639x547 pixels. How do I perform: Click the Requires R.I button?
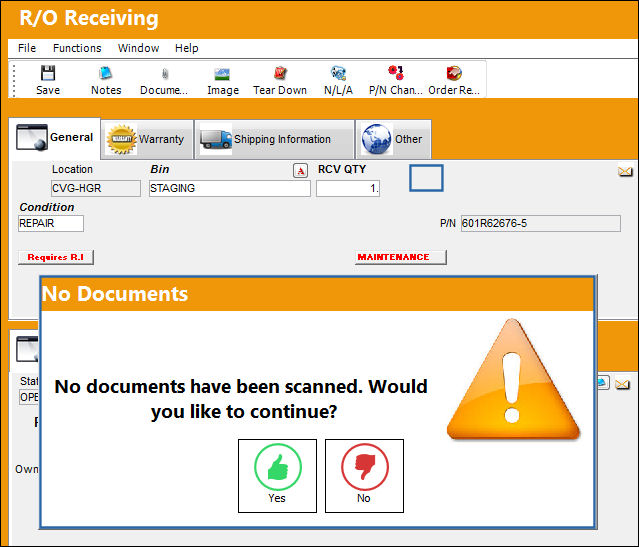[x=56, y=257]
